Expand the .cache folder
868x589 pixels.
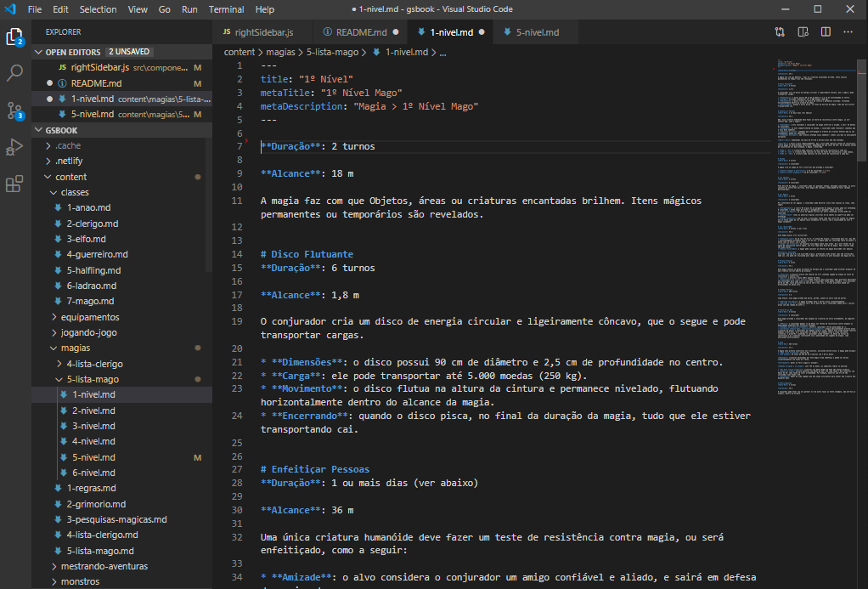pyautogui.click(x=68, y=145)
